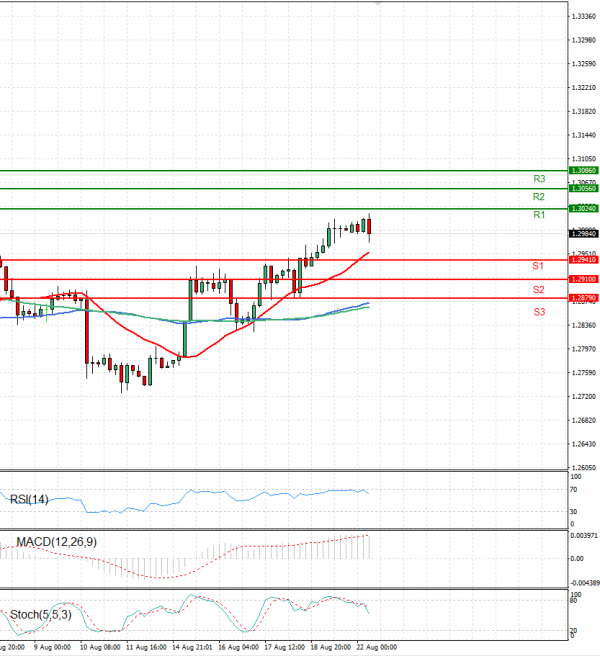The width and height of the screenshot is (600, 656).
Task: Click the RSI scale value 30
Action: (x=574, y=512)
